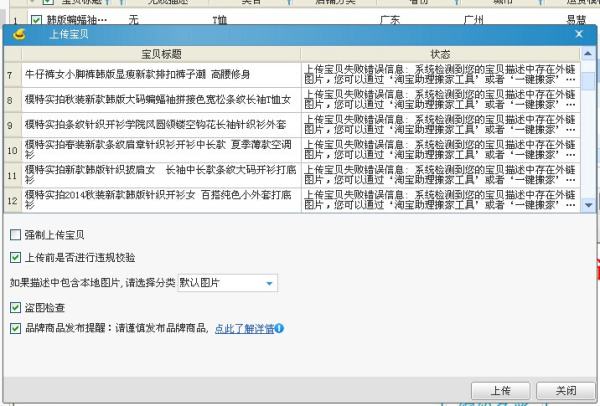Click 广州 cell in background window

[x=474, y=20]
